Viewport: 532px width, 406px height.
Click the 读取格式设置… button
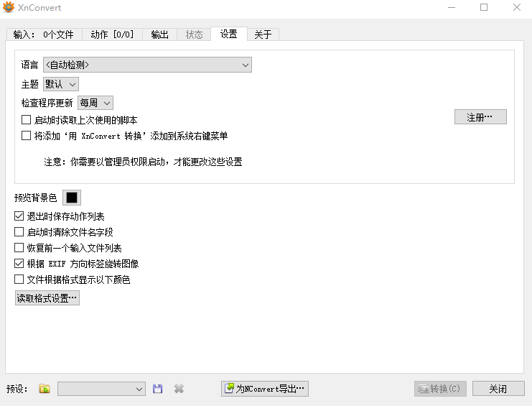47,298
